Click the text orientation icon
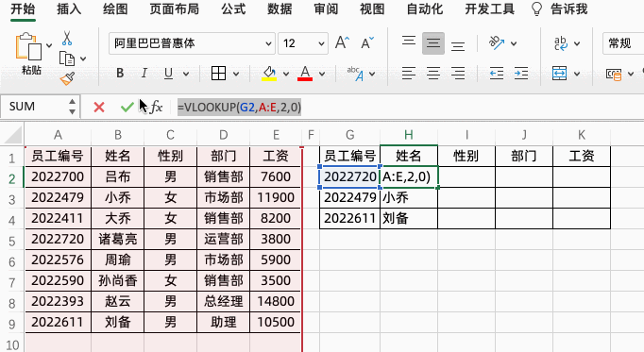This screenshot has height=352, width=644. coord(497,42)
